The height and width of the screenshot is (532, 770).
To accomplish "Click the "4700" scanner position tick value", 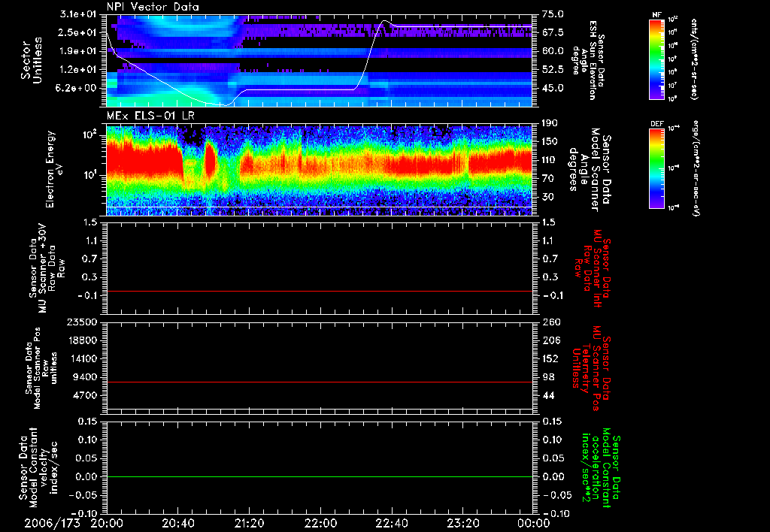I will [86, 395].
